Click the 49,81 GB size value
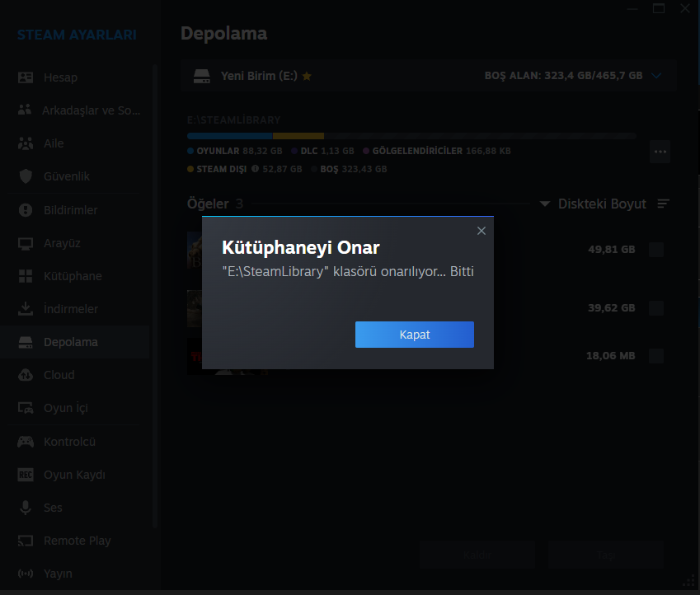The width and height of the screenshot is (700, 595). pos(611,250)
